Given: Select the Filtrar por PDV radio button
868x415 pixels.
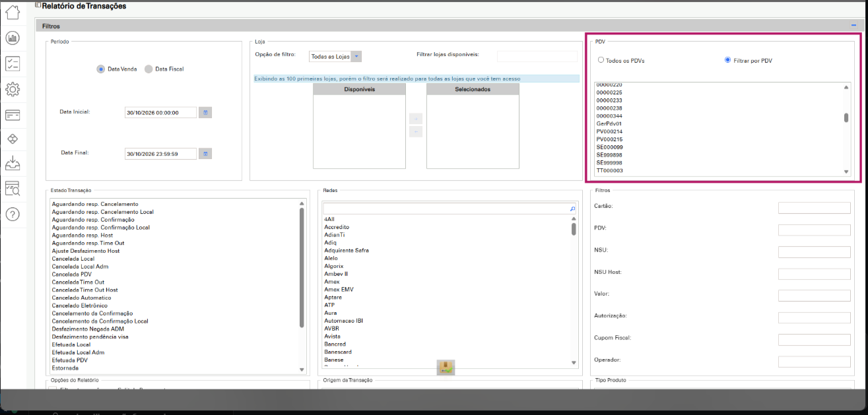Looking at the screenshot, I should tap(727, 60).
